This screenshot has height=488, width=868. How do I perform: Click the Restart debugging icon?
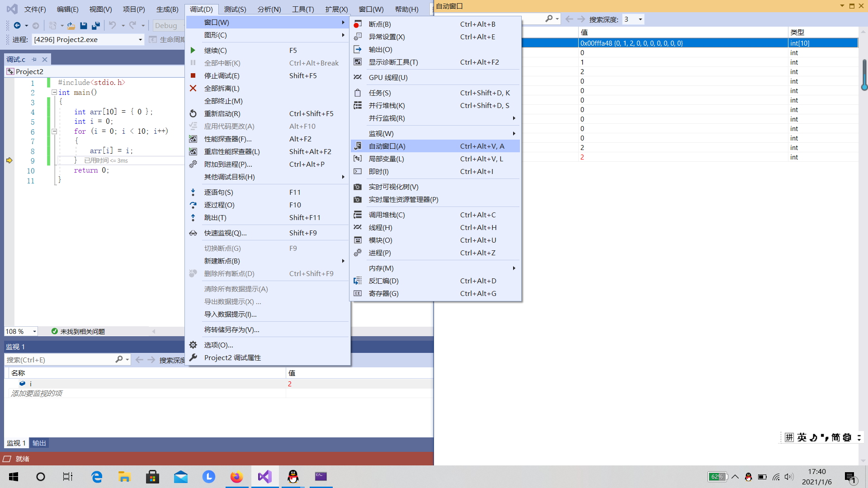click(x=193, y=113)
